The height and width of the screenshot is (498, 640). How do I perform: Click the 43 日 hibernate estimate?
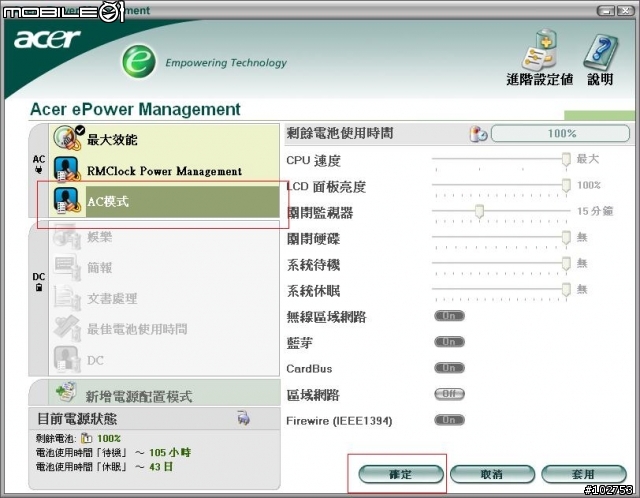coord(161,466)
